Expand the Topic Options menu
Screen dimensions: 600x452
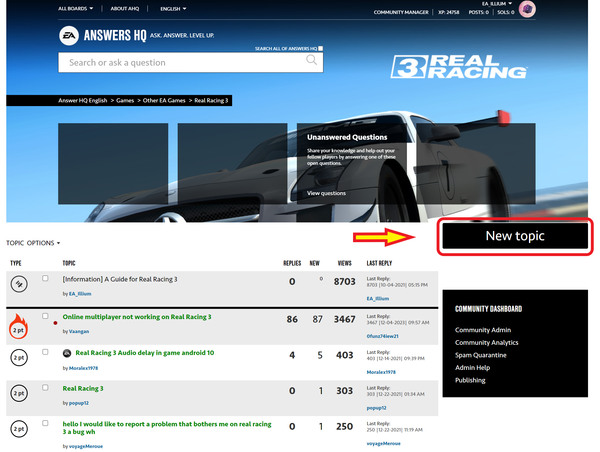[33, 243]
